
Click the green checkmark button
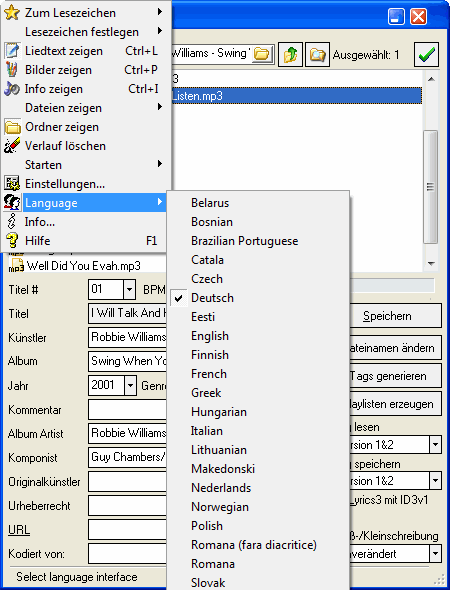426,55
